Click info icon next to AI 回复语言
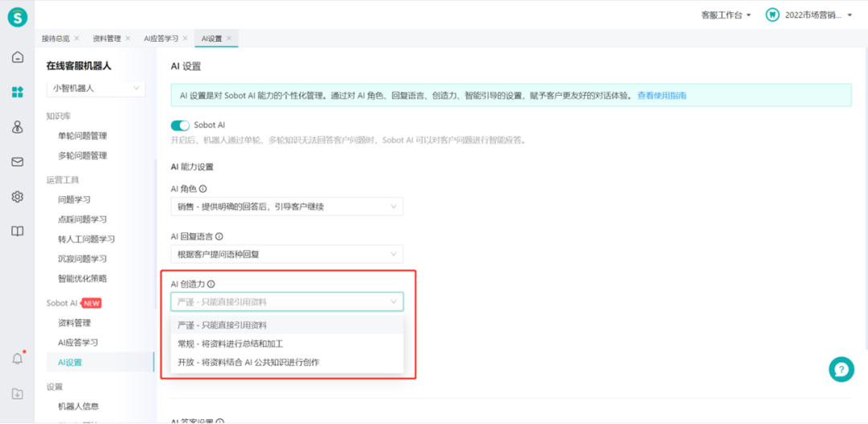868x424 pixels. click(219, 237)
